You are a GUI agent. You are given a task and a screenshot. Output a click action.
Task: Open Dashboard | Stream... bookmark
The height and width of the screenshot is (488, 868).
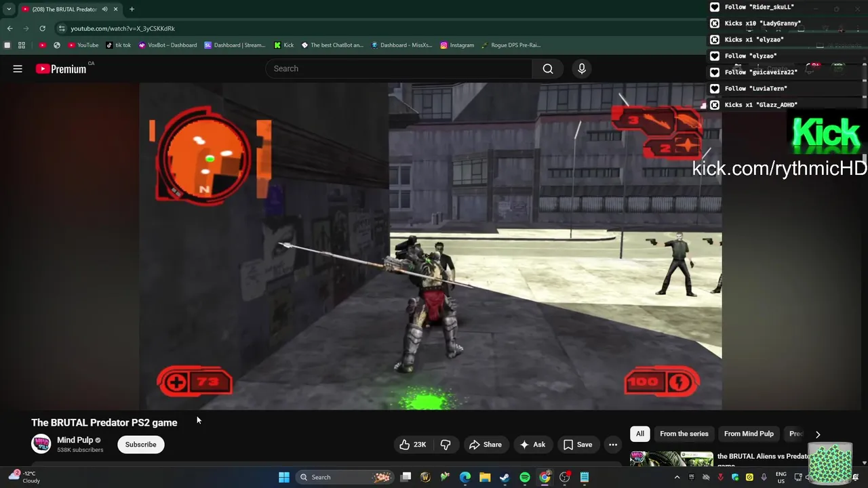(x=235, y=45)
